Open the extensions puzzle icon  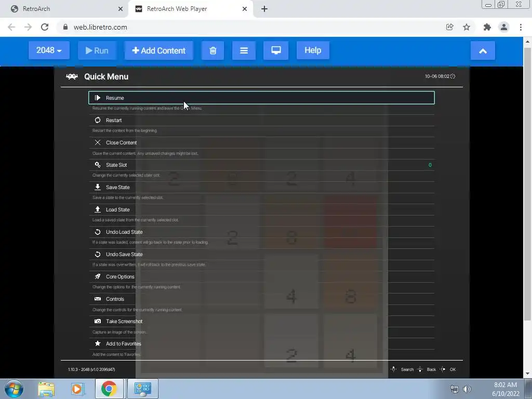pyautogui.click(x=487, y=27)
